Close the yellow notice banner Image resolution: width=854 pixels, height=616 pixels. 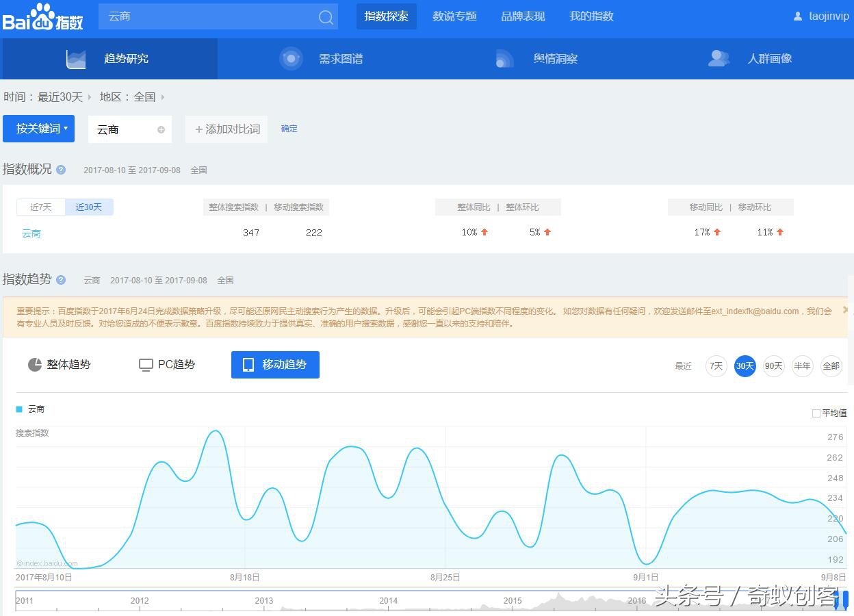coord(846,310)
